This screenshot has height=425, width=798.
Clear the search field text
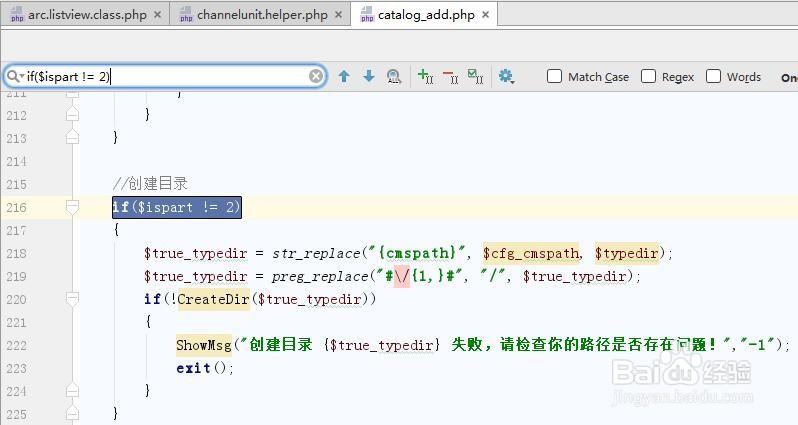pyautogui.click(x=316, y=76)
